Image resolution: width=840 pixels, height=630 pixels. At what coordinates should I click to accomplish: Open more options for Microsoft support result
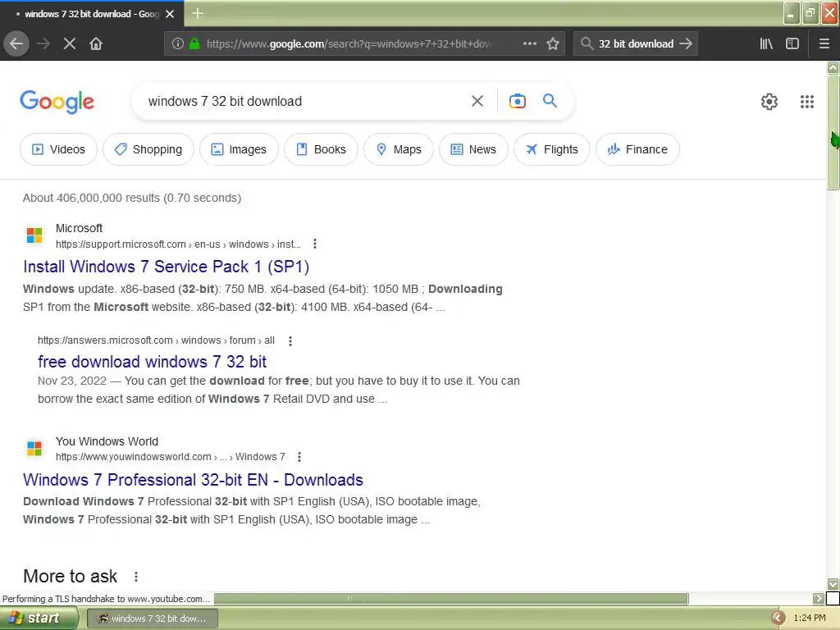pos(315,244)
